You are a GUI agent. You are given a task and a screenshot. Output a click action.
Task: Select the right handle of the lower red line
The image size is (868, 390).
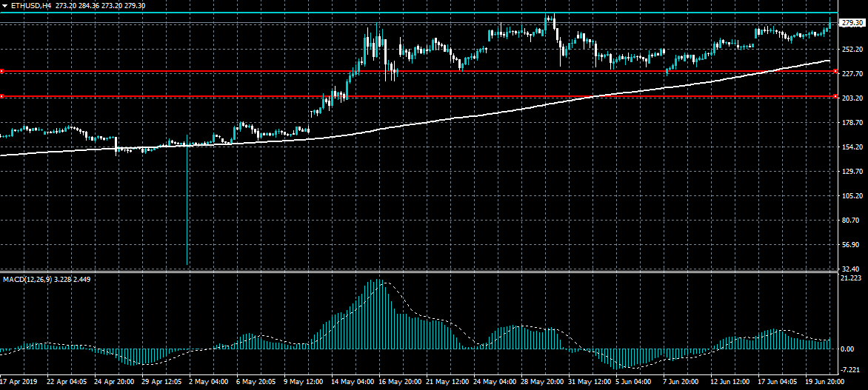click(x=835, y=96)
